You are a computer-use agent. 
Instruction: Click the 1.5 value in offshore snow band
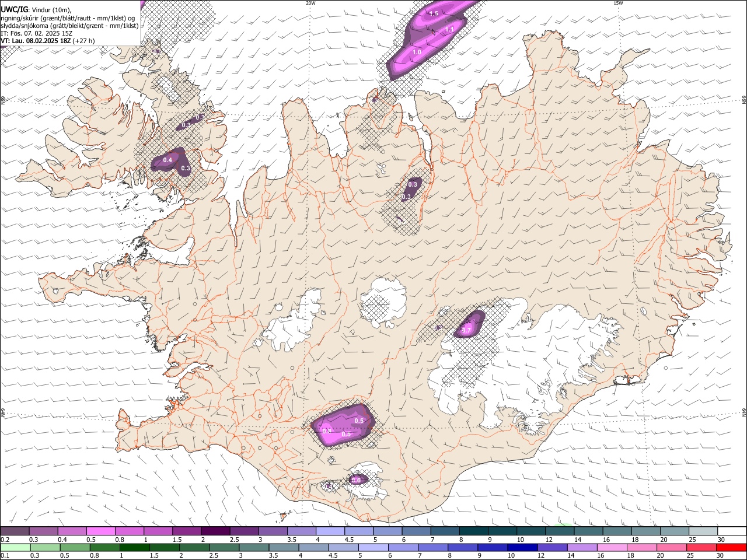pyautogui.click(x=434, y=13)
